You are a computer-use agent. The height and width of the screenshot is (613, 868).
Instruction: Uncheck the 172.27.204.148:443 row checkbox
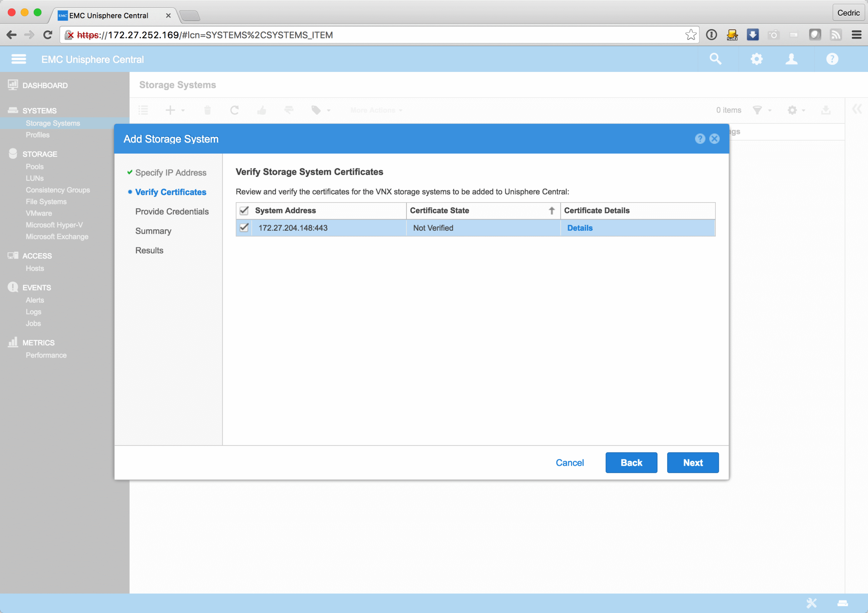click(x=244, y=228)
